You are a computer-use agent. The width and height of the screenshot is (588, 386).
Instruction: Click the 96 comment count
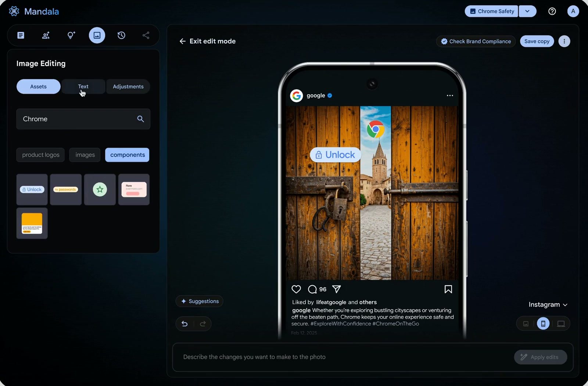click(x=323, y=289)
